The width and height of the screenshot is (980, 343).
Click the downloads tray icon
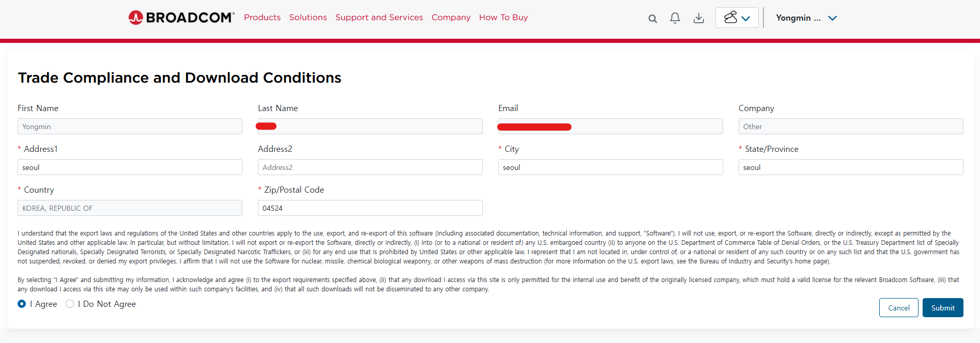(x=699, y=18)
